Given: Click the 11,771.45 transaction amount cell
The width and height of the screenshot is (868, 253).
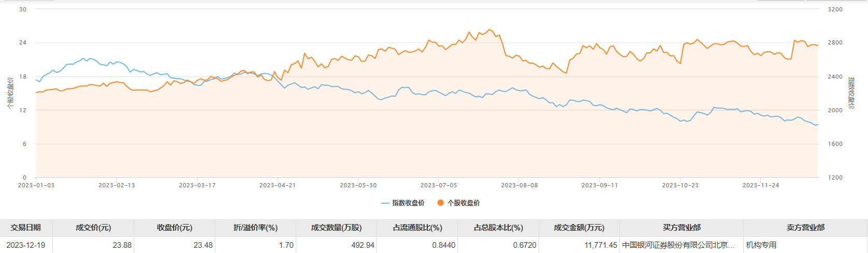Looking at the screenshot, I should tap(601, 245).
